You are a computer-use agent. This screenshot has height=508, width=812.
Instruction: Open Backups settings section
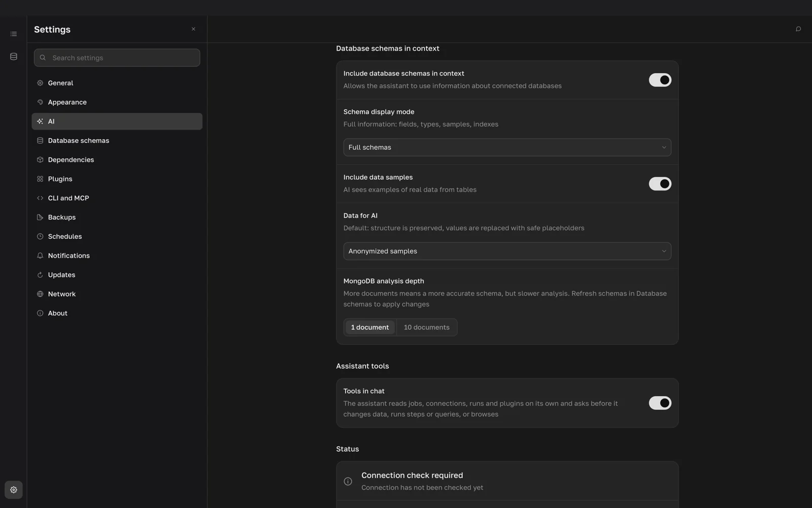tap(117, 217)
